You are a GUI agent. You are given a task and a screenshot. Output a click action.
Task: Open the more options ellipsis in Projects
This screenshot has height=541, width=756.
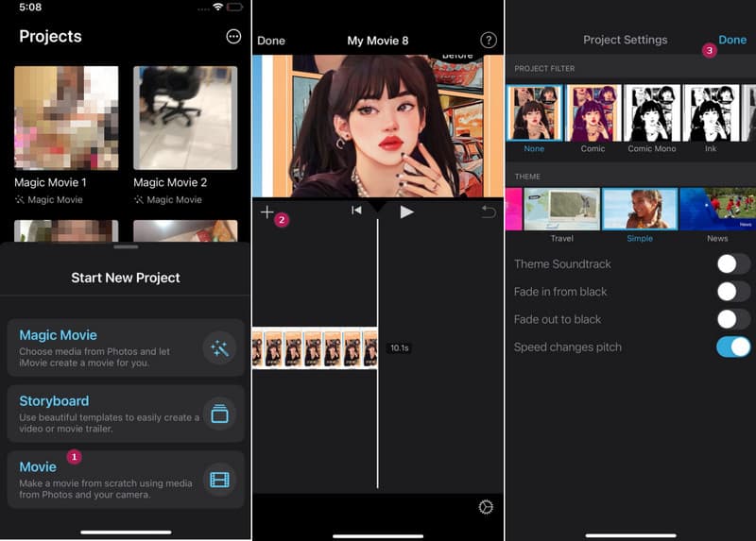click(x=233, y=37)
